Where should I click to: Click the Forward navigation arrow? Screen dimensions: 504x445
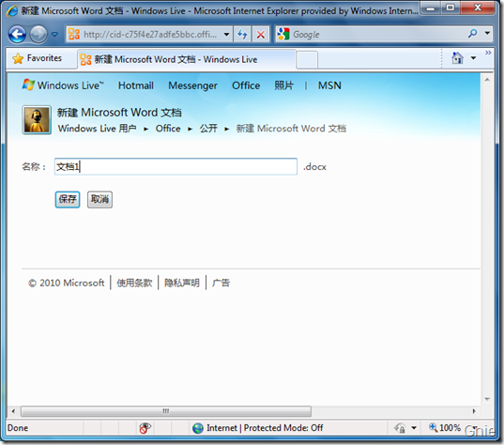[38, 34]
